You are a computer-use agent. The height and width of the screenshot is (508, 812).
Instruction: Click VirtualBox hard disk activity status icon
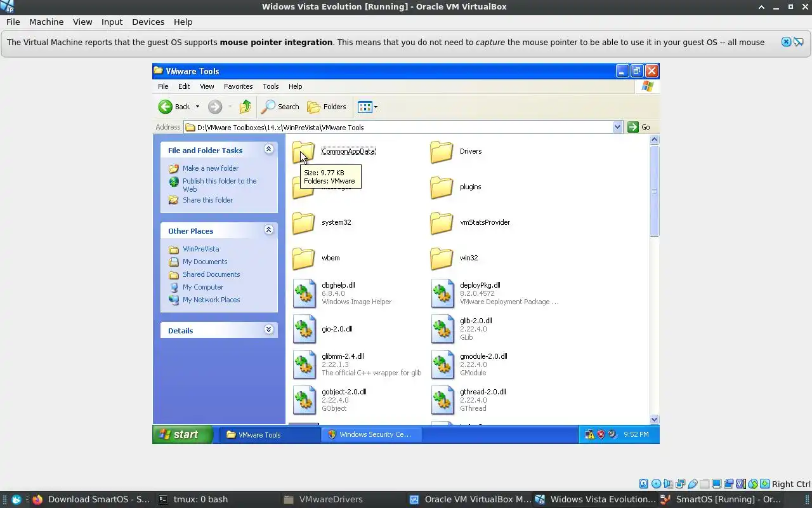644,484
